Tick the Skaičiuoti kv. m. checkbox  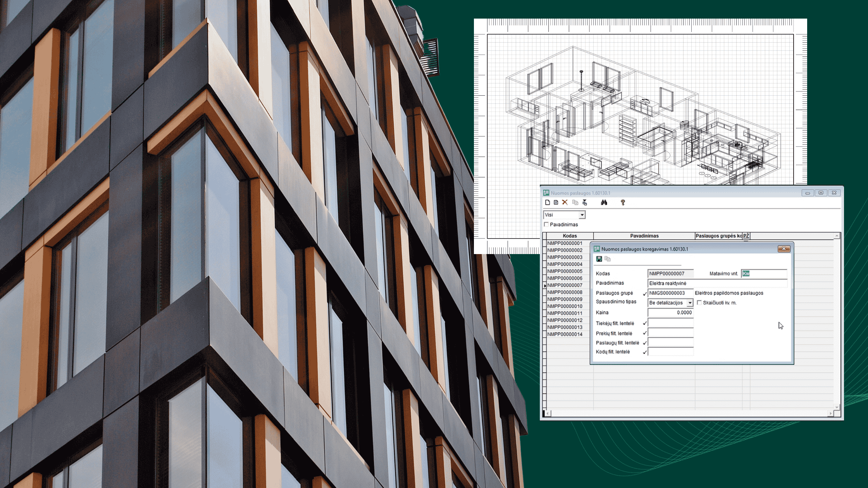pyautogui.click(x=699, y=303)
